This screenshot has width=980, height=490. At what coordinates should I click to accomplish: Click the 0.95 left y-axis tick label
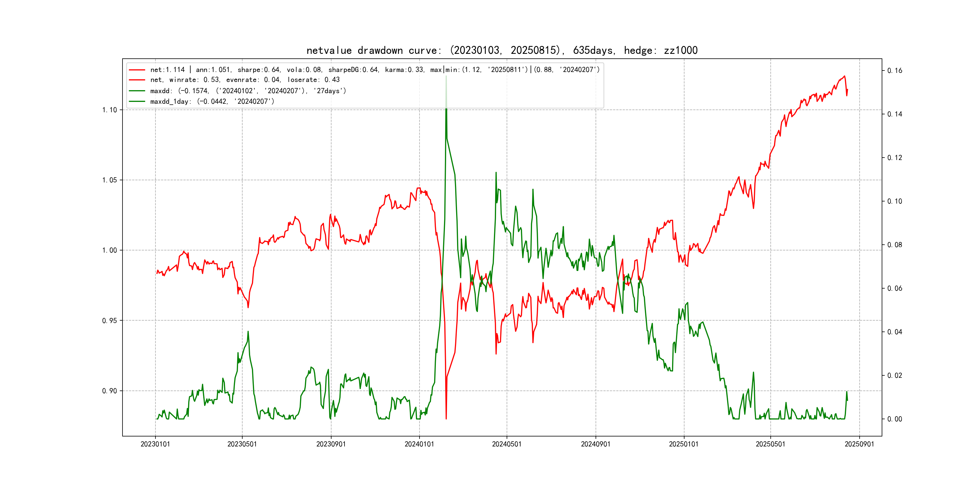(109, 321)
